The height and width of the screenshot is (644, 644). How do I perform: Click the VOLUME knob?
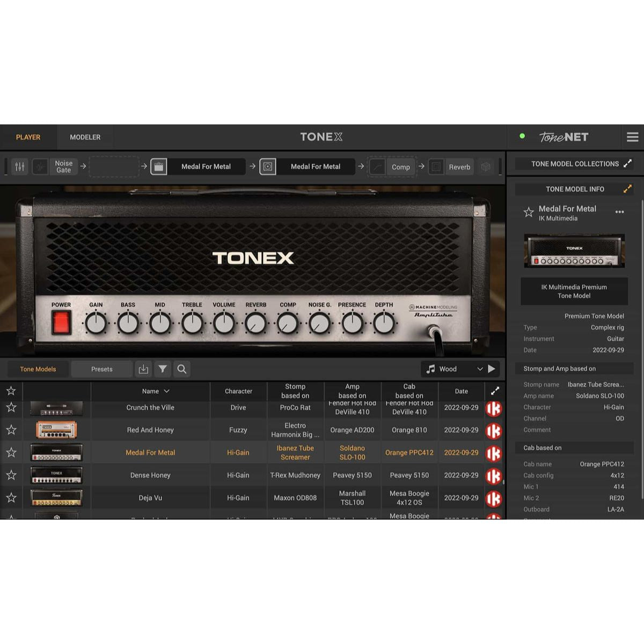click(224, 324)
